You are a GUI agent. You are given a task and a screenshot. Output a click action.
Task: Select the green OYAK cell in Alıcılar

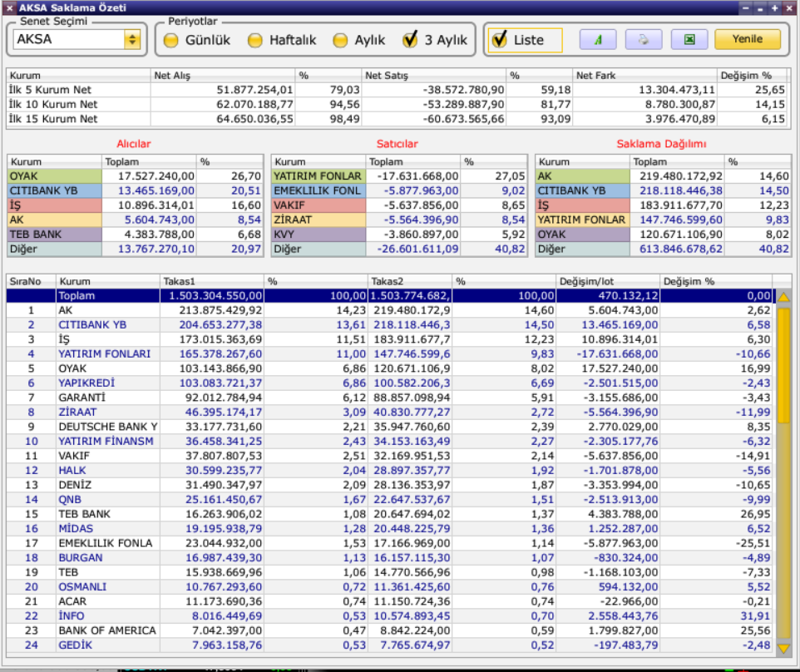(x=55, y=176)
